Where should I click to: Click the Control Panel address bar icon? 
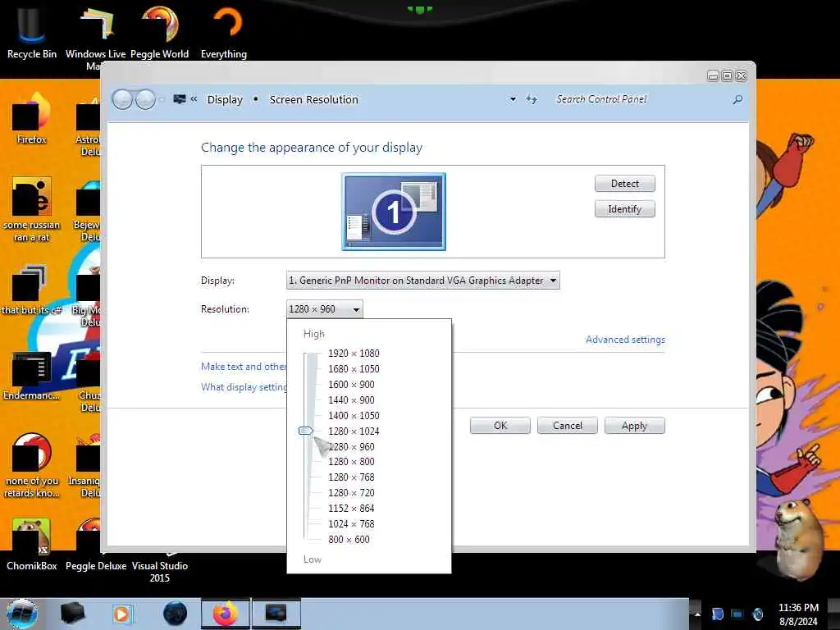(x=180, y=99)
